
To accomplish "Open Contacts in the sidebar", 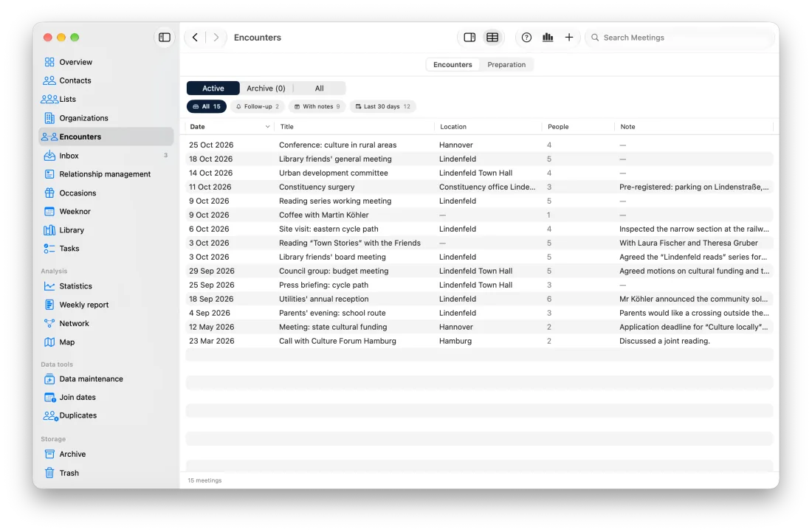I will coord(106,80).
